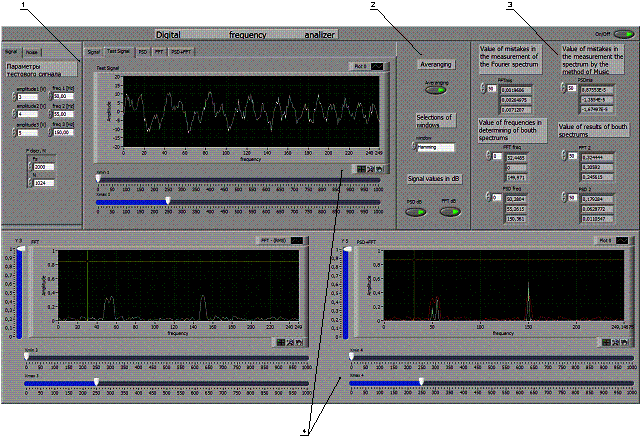Switch to Signal tab in parameters panel
641x440 pixels.
point(11,52)
